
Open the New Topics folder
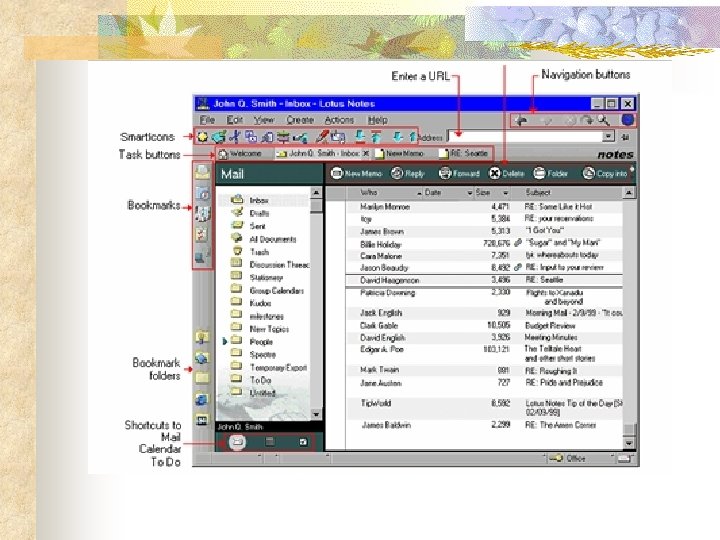(x=260, y=329)
